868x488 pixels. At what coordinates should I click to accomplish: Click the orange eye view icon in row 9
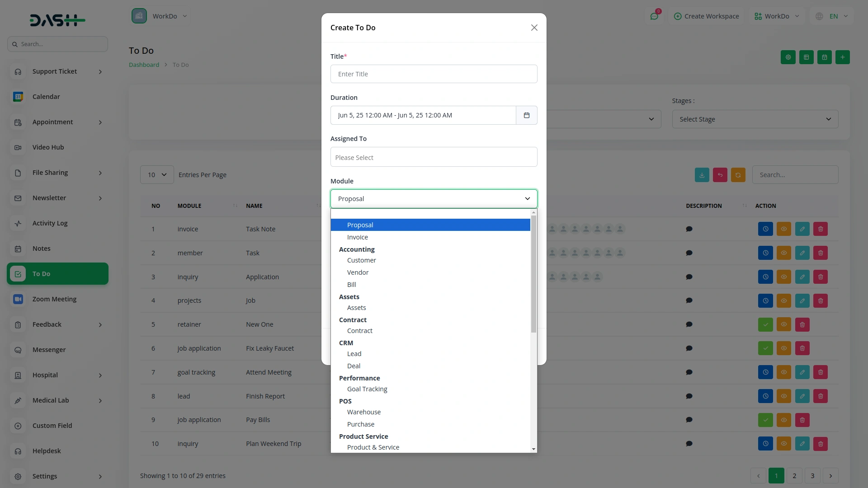784,420
